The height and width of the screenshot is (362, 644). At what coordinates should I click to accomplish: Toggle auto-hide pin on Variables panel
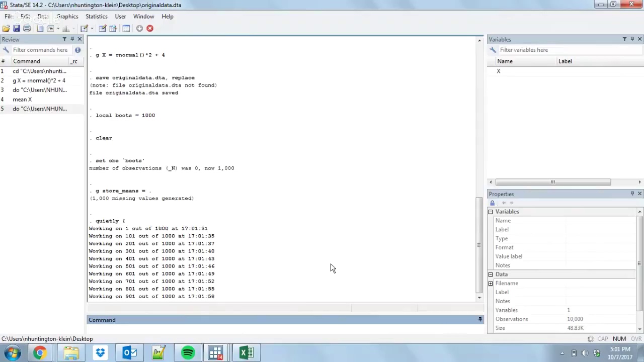tap(632, 39)
